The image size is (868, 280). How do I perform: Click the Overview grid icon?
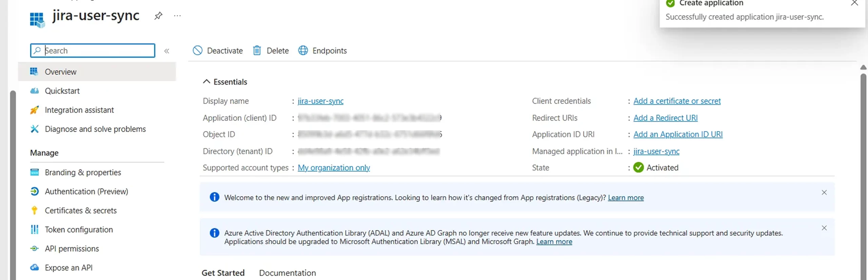[34, 71]
